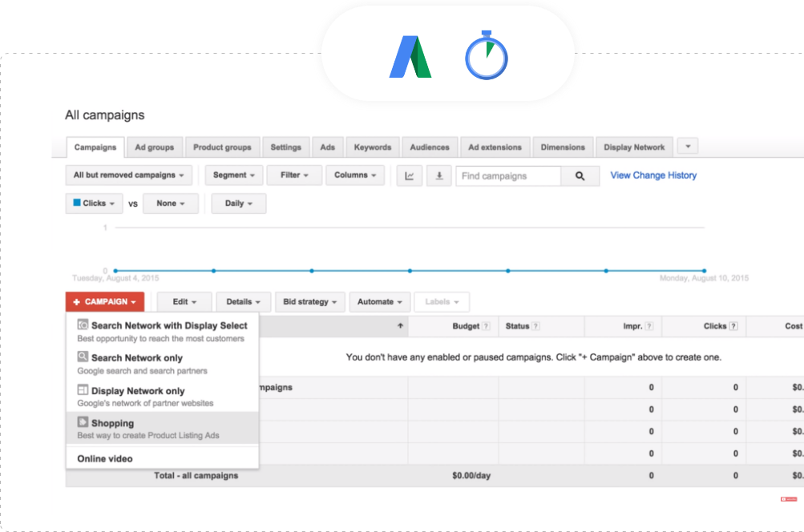Select Shopping campaign type

tap(163, 428)
